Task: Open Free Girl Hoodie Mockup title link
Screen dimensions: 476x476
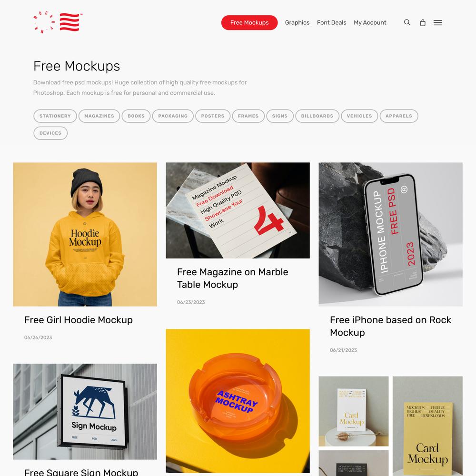Action: pyautogui.click(x=79, y=320)
